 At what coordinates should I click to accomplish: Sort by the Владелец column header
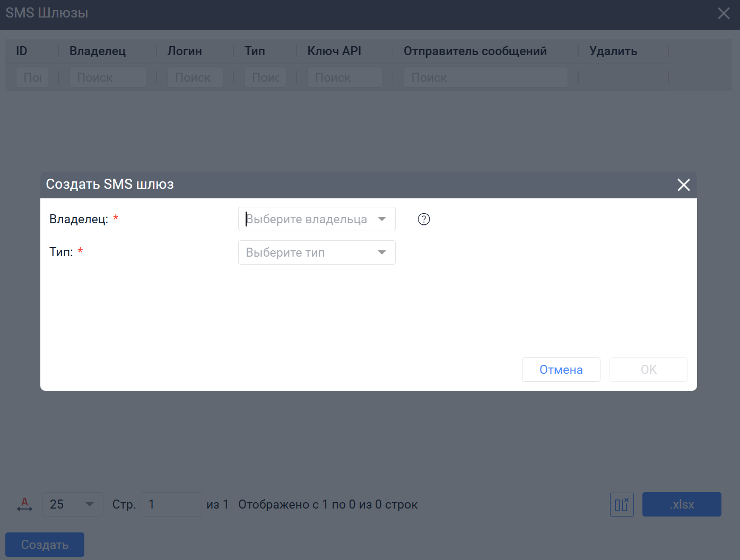(98, 51)
